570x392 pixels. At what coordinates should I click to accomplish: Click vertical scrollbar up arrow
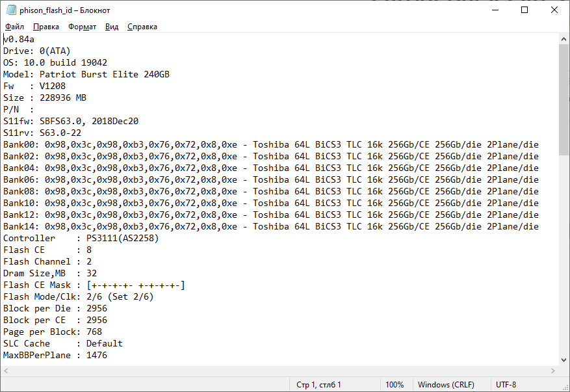coord(564,39)
